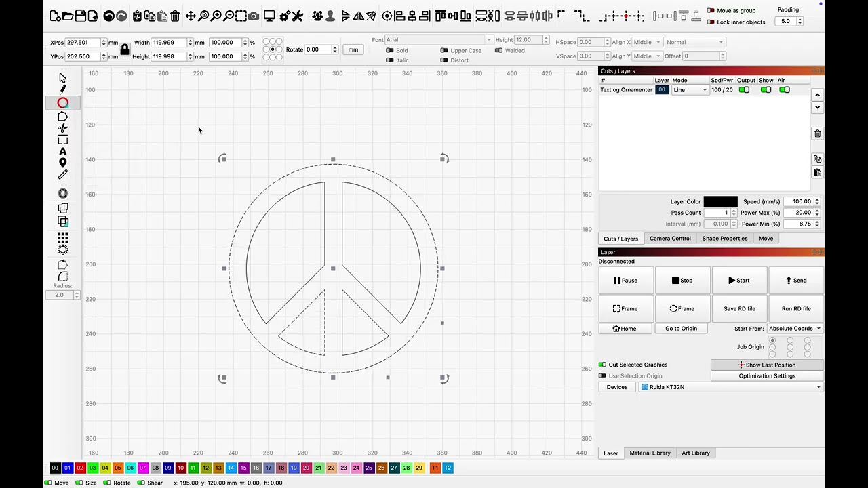Toggle the aspect ratio lock icon
This screenshot has width=868, height=488.
coord(125,49)
